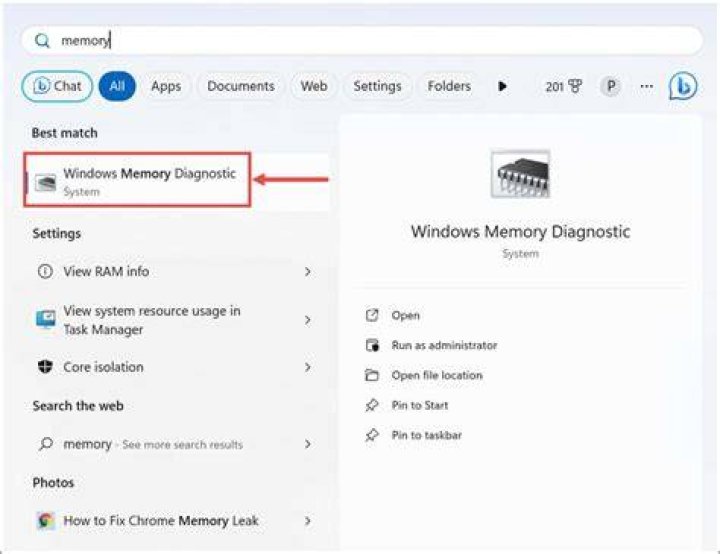Screen dimensions: 720x554
Task: Open memory web search result
Action: pyautogui.click(x=177, y=444)
